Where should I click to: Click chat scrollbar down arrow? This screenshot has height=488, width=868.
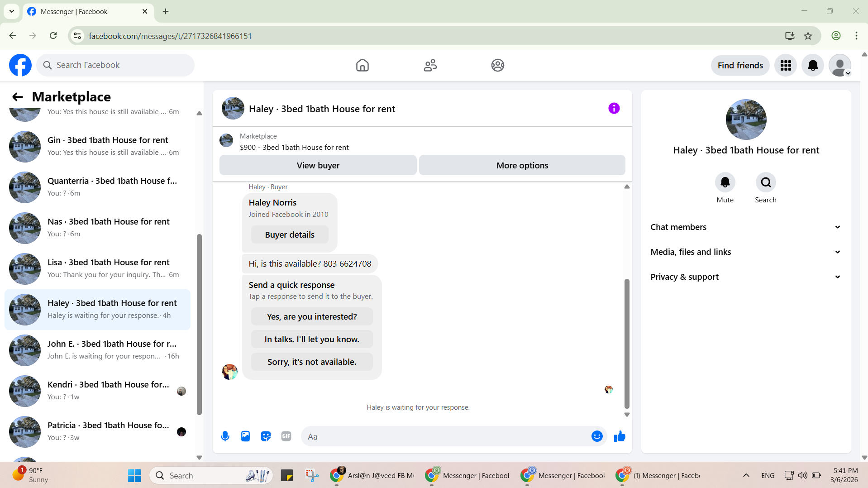pos(627,415)
